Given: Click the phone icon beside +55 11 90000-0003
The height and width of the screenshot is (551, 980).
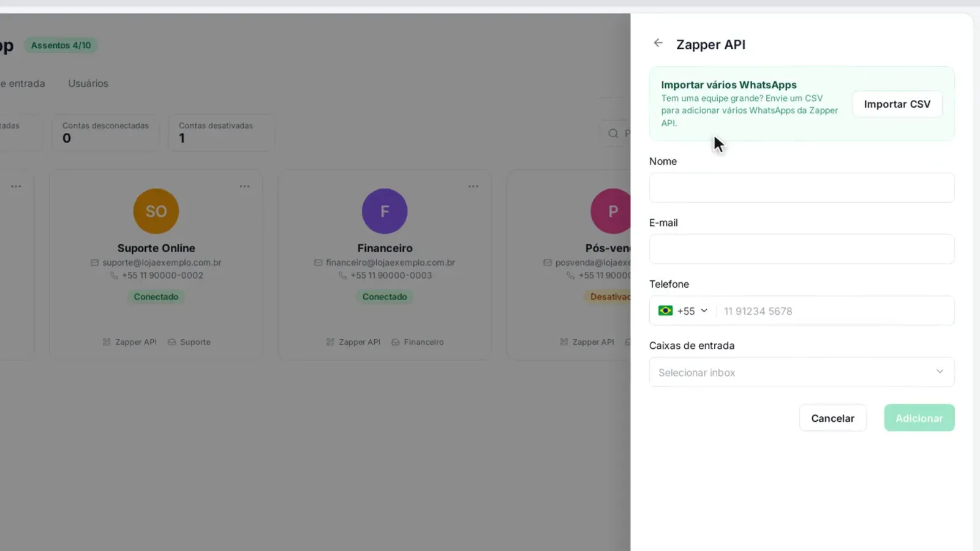Looking at the screenshot, I should tap(342, 275).
